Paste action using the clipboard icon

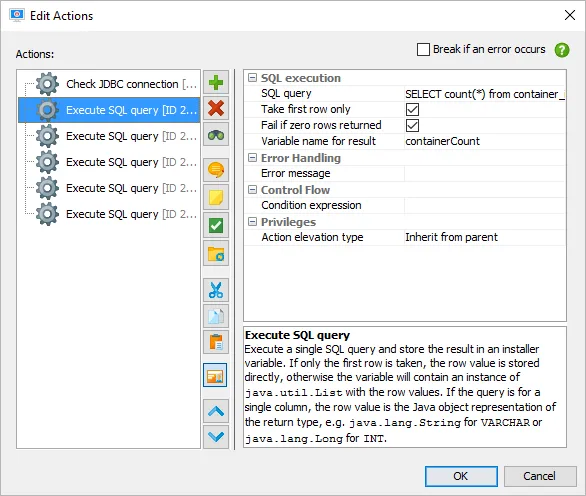pos(216,342)
